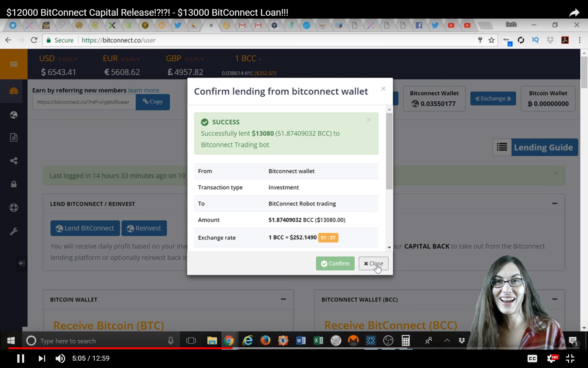Click the referral URL input field

pos(84,102)
